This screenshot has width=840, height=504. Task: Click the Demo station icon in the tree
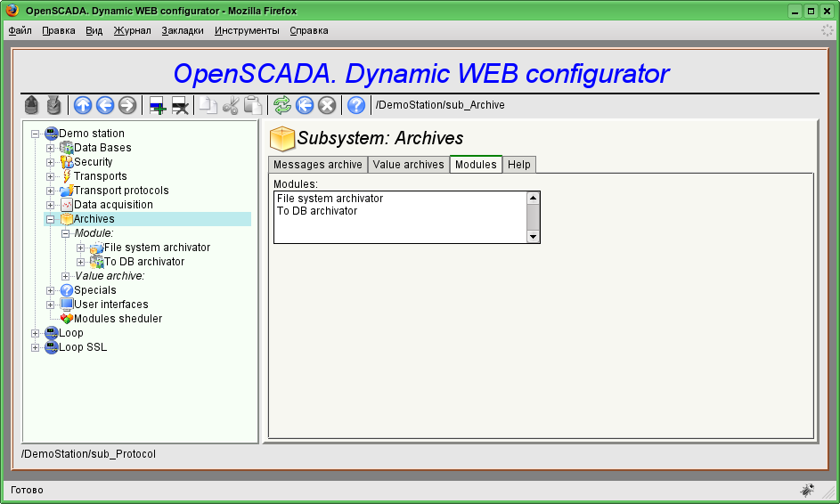click(x=52, y=134)
